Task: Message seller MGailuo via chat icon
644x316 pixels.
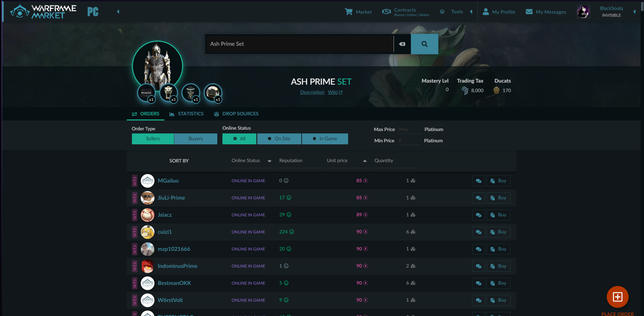Action: (479, 181)
